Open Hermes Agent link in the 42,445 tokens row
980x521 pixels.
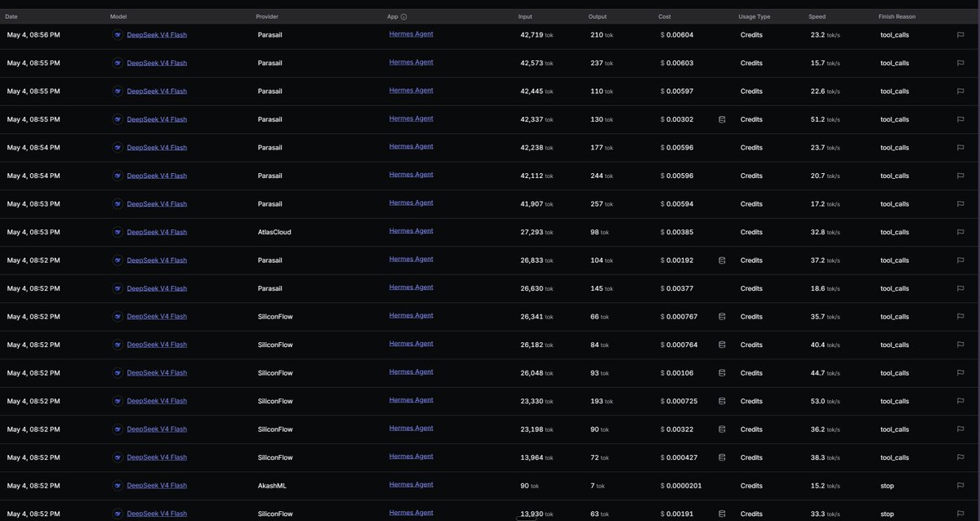[x=411, y=91]
